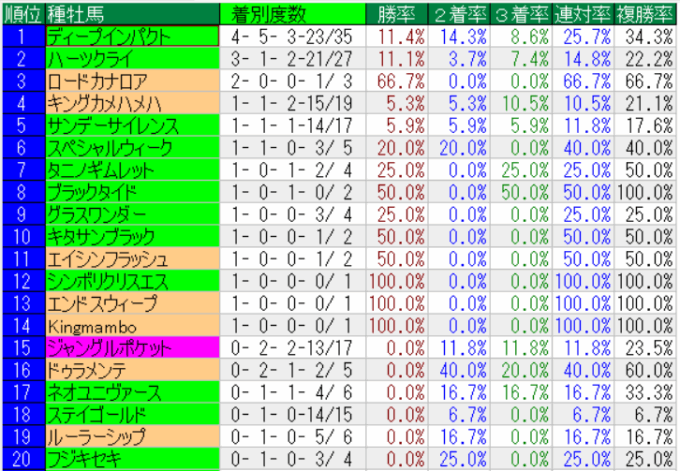Click the magenta ジャングルポケット cell

tap(130, 348)
